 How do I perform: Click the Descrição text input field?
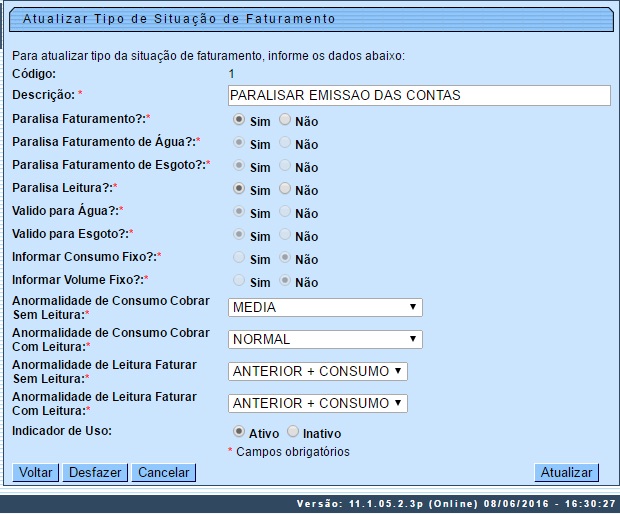point(419,95)
